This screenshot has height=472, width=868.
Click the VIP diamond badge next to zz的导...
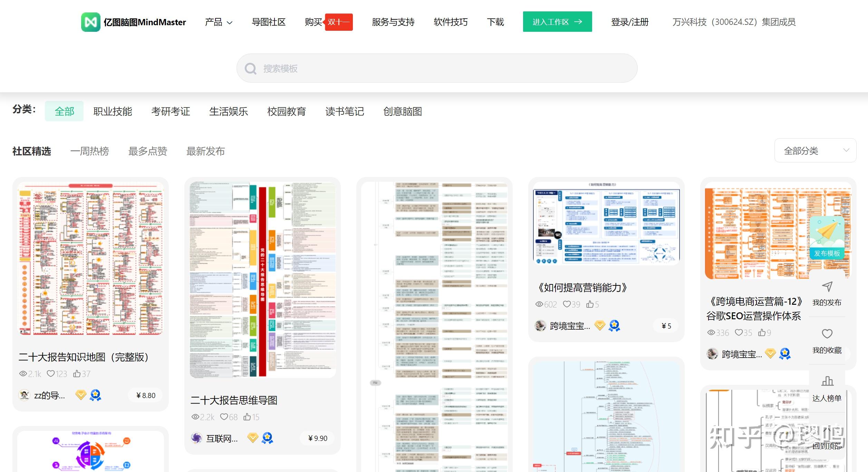[x=80, y=395]
